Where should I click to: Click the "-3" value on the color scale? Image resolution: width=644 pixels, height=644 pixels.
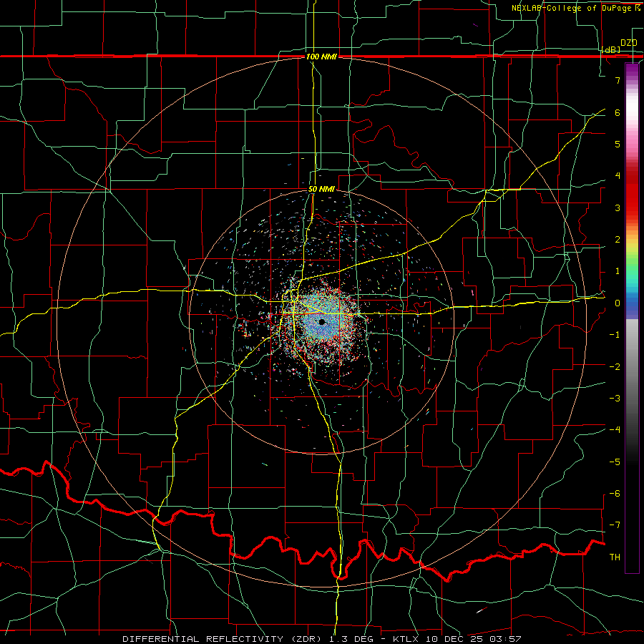click(x=615, y=399)
